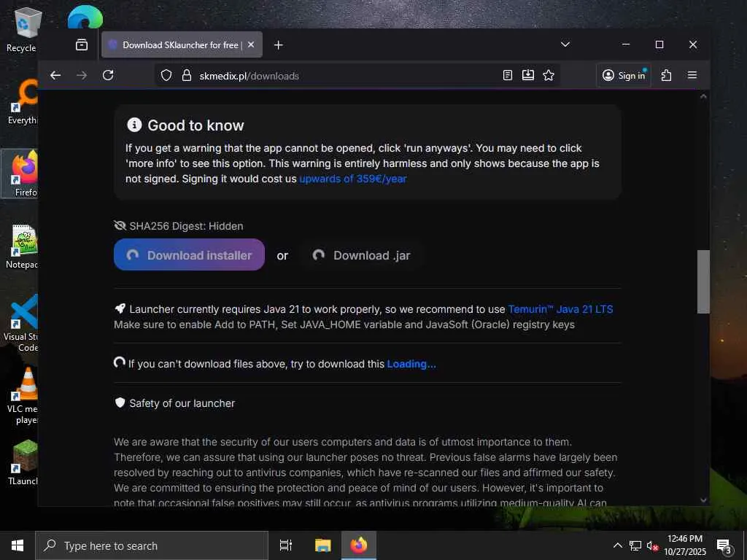Click the Sign in button
The height and width of the screenshot is (560, 747).
click(624, 75)
